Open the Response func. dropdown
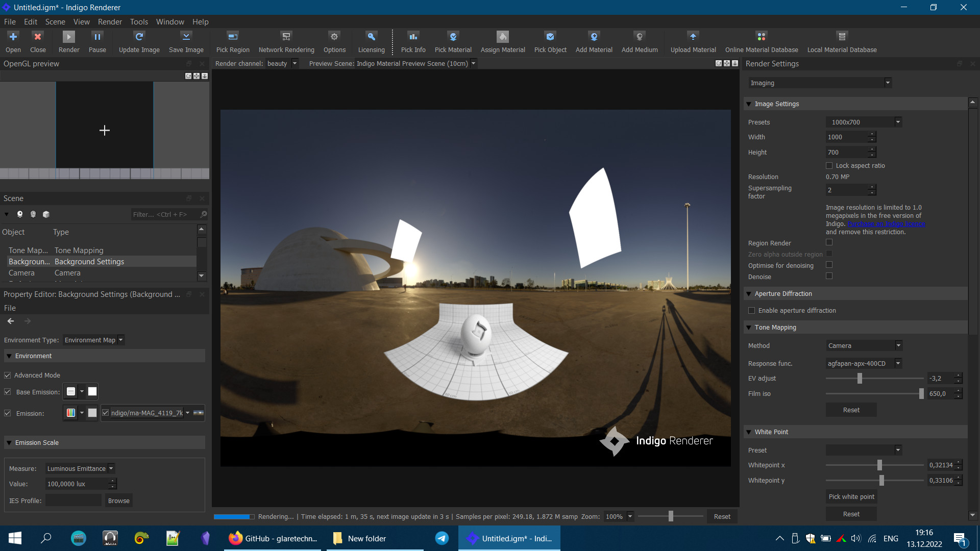Screen dimensions: 980x551 (864, 364)
